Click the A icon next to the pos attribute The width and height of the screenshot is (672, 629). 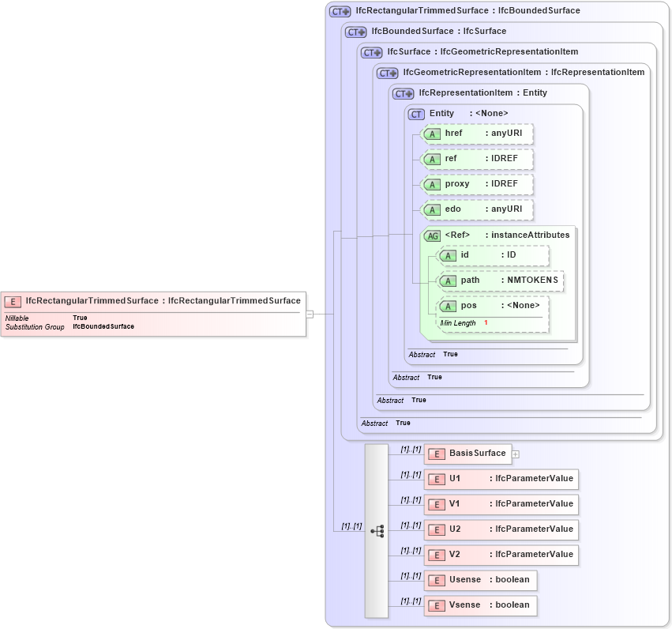point(448,305)
